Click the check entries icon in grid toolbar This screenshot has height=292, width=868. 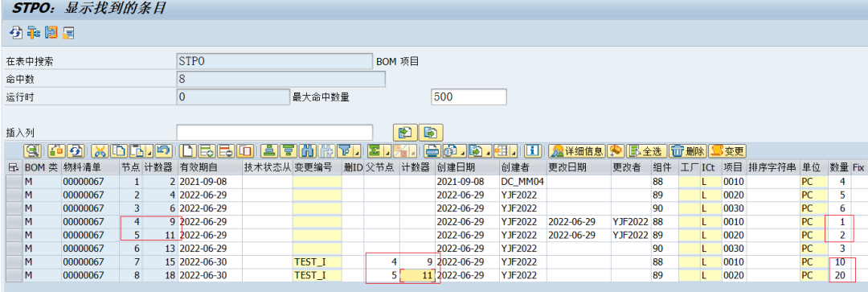pyautogui.click(x=56, y=150)
